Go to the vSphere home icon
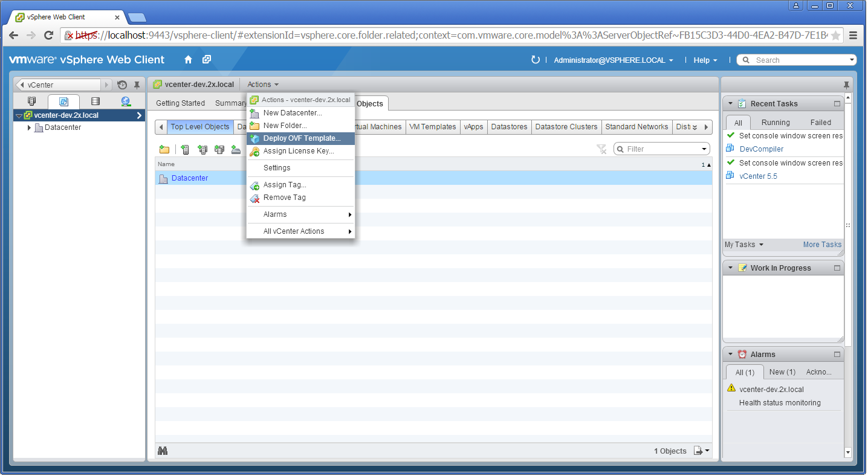Viewport: 868px width, 476px height. tap(188, 60)
